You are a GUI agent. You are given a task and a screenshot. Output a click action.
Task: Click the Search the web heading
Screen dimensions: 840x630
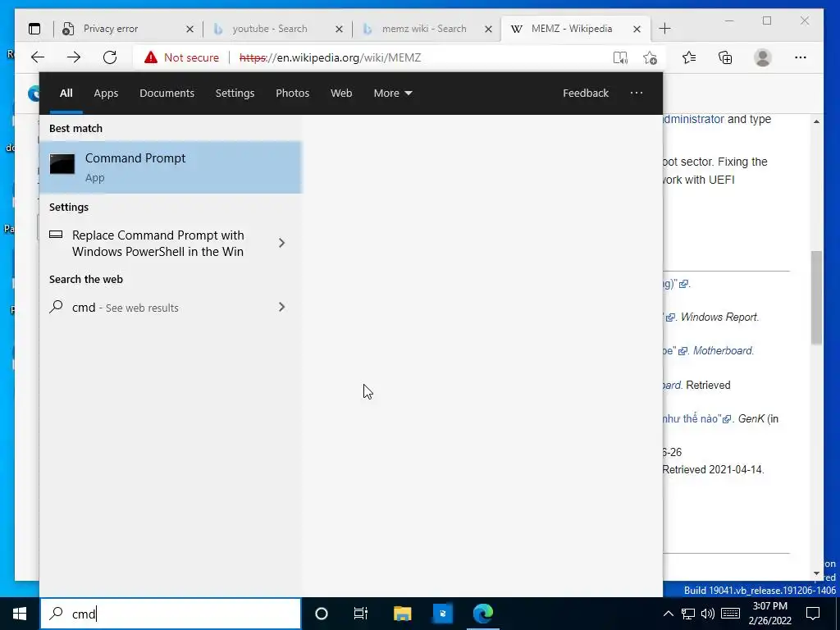coord(85,279)
